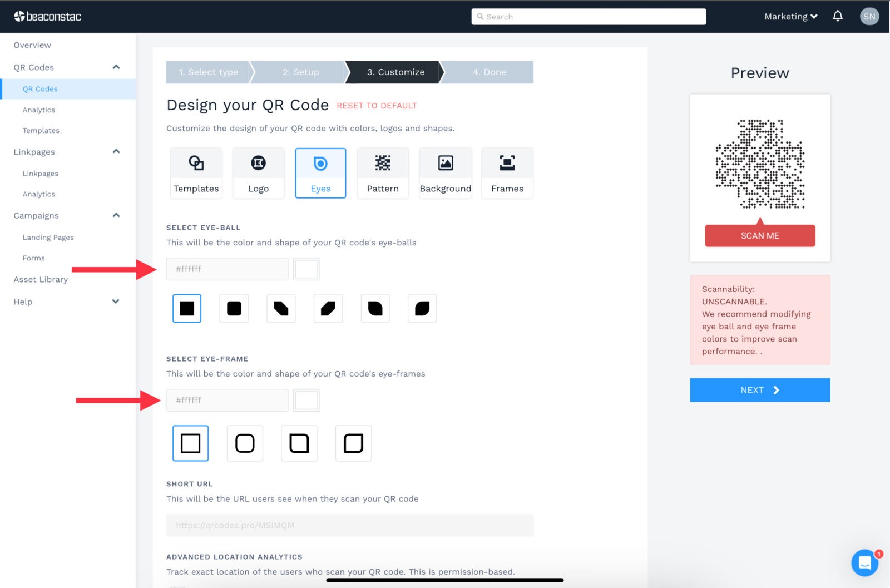Select the rounded square eye-ball shape

point(234,308)
